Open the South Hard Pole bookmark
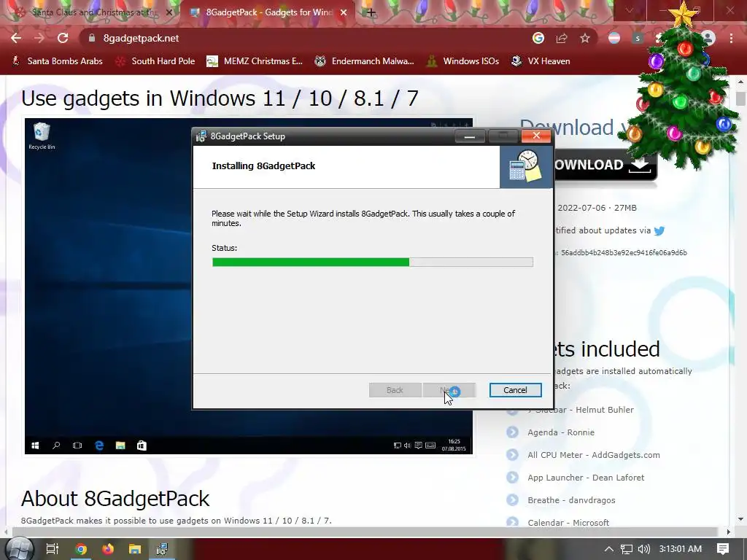Viewport: 747px width, 560px height. pyautogui.click(x=155, y=61)
